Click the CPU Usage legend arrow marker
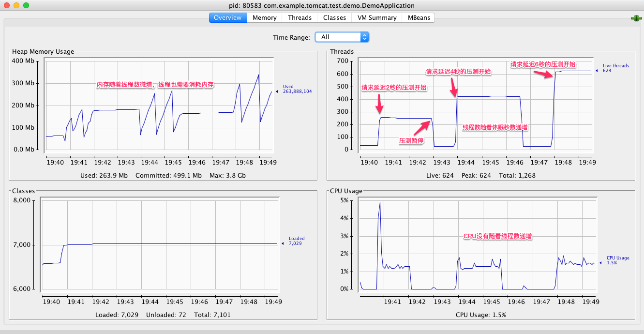644x334 pixels. [x=600, y=263]
